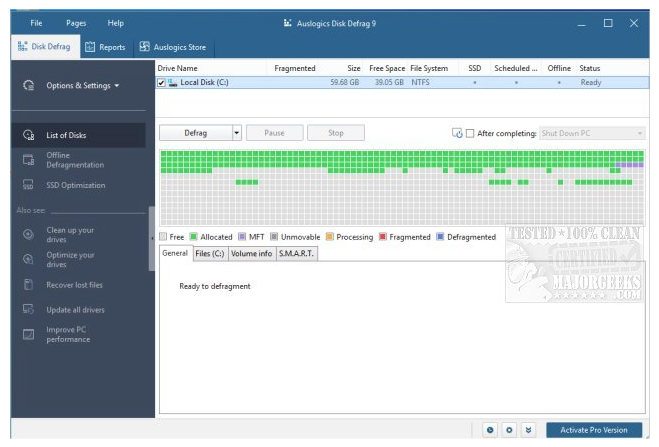Click the gear settings icon in bottom bar
Image resolution: width=659 pixels, height=447 pixels.
pos(509,430)
